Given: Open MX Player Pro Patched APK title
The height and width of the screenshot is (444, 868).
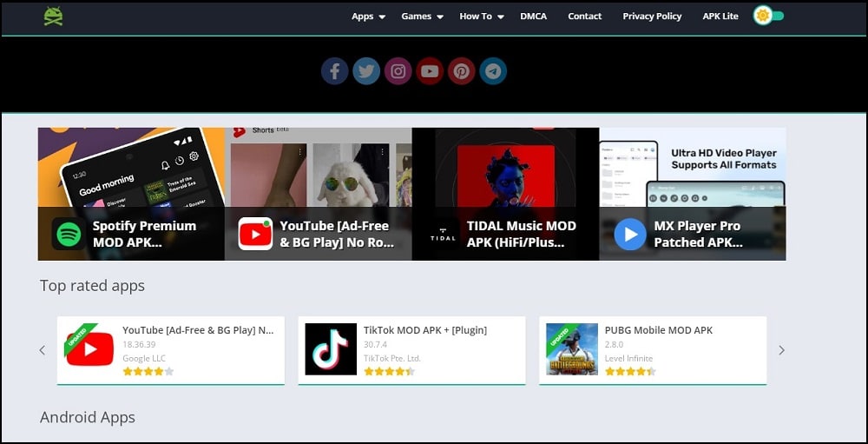Looking at the screenshot, I should click(x=699, y=234).
